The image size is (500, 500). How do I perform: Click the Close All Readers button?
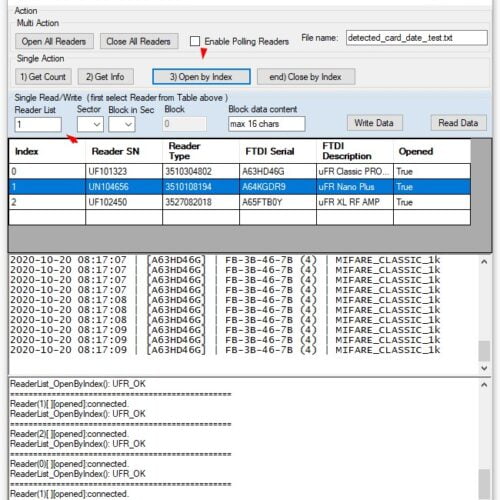(139, 41)
